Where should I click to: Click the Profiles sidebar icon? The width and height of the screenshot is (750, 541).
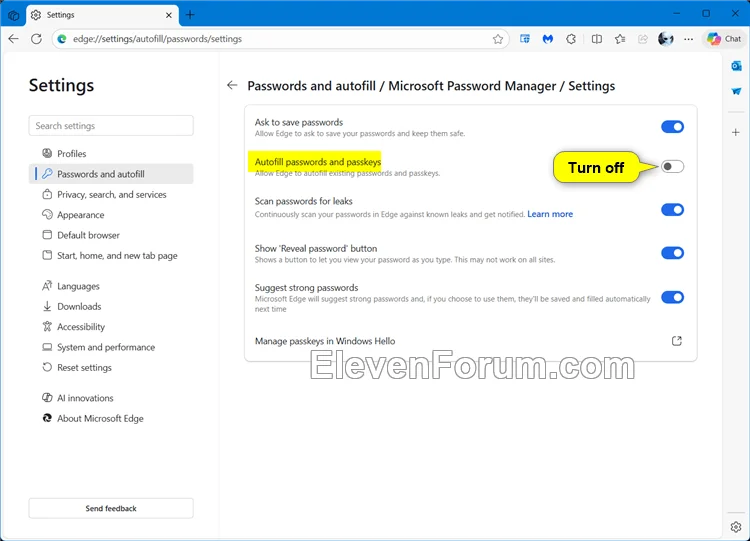tap(47, 153)
